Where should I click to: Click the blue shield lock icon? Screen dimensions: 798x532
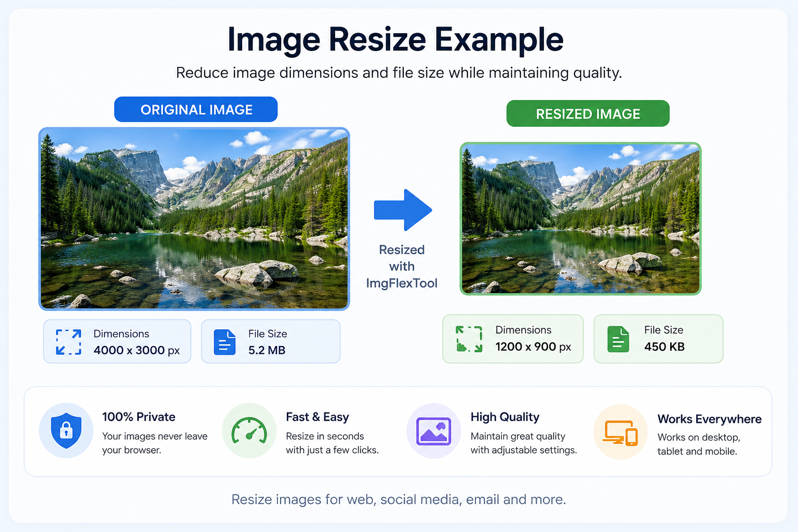[66, 430]
